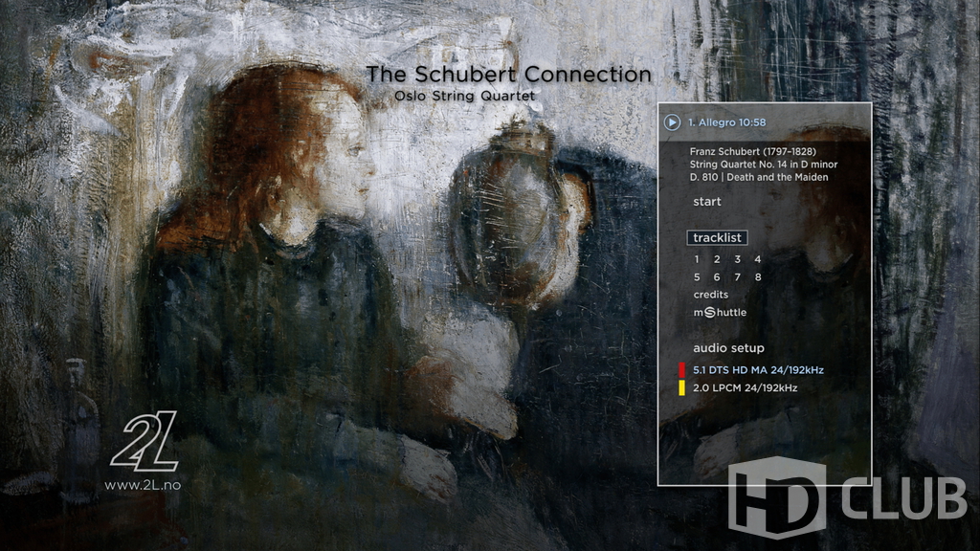Choose track number 4
The image size is (980, 551).
758,259
